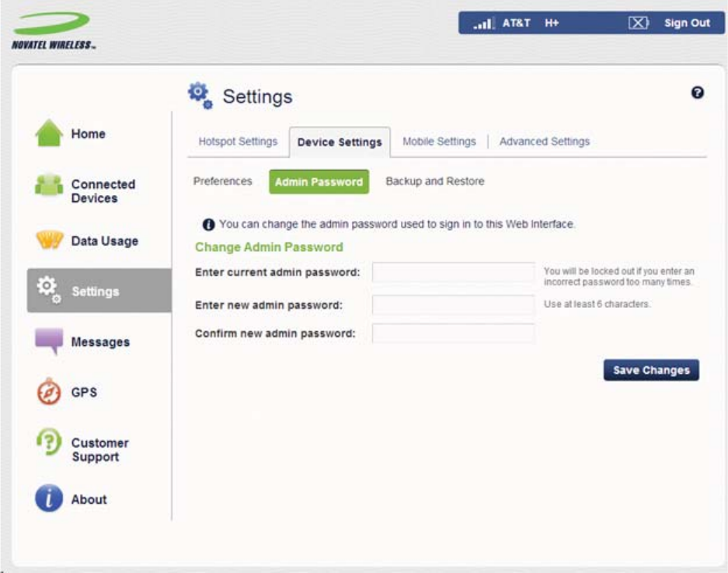
Task: Switch to Hotspot Settings tab
Action: [x=238, y=142]
